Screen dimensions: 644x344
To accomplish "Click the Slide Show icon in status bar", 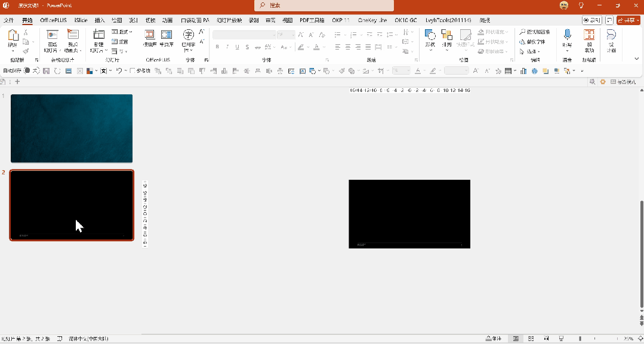I will point(561,339).
